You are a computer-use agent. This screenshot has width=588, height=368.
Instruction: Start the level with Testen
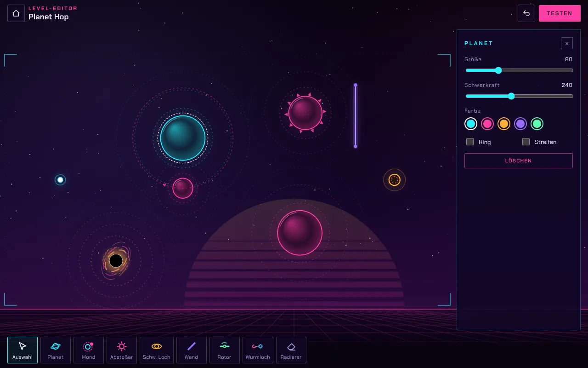coord(560,13)
